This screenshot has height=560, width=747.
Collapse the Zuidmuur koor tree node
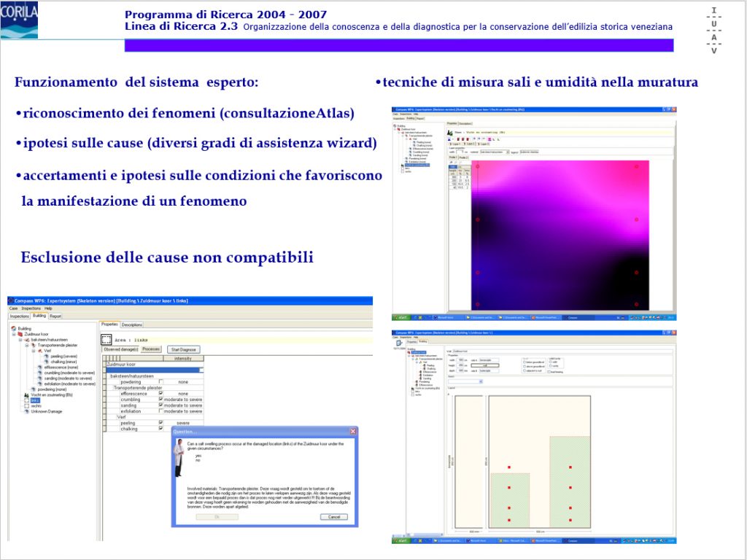coord(14,334)
